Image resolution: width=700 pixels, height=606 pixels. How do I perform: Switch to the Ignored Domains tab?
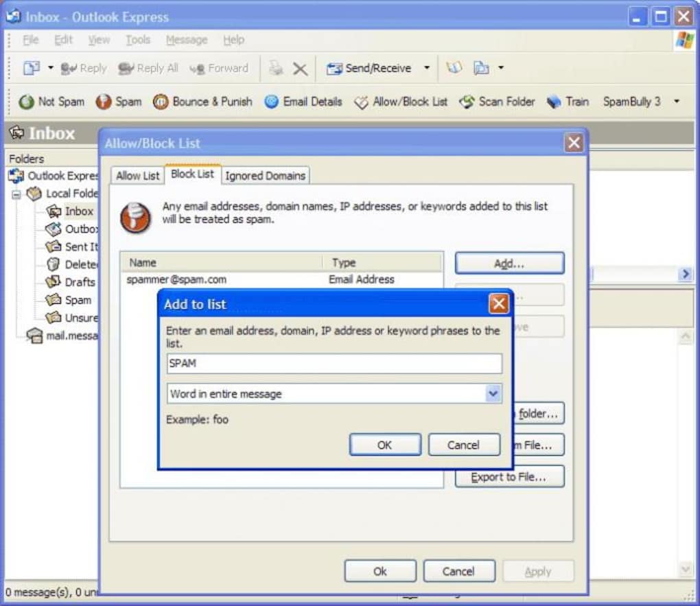tap(265, 176)
